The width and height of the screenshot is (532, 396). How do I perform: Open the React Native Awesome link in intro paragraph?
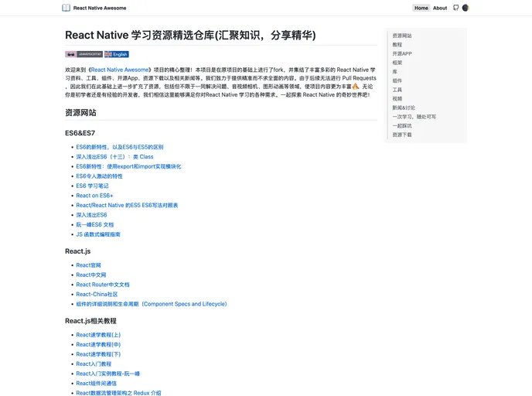120,70
